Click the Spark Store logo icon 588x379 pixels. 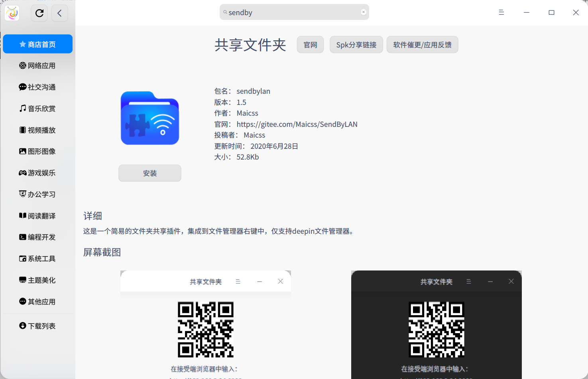pos(12,13)
